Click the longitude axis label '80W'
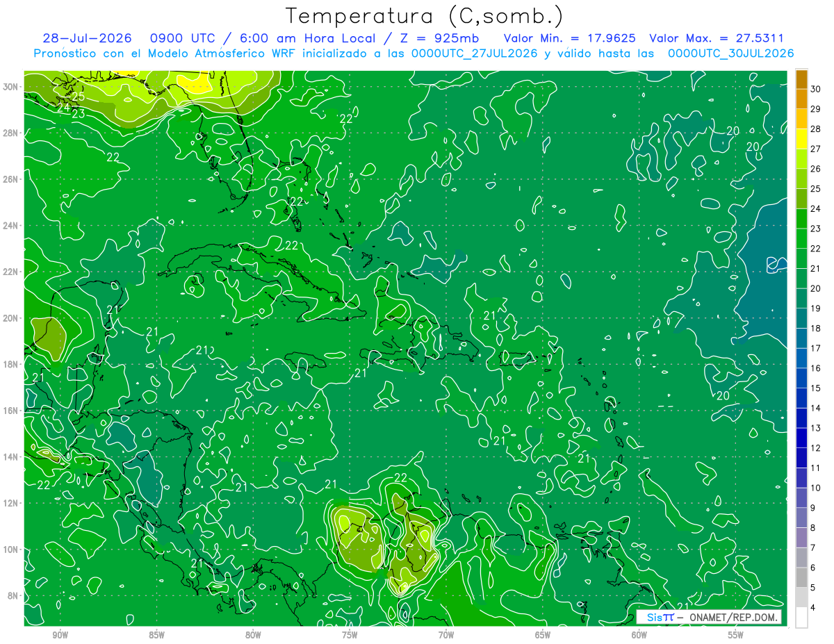The width and height of the screenshot is (834, 644). pos(253,635)
